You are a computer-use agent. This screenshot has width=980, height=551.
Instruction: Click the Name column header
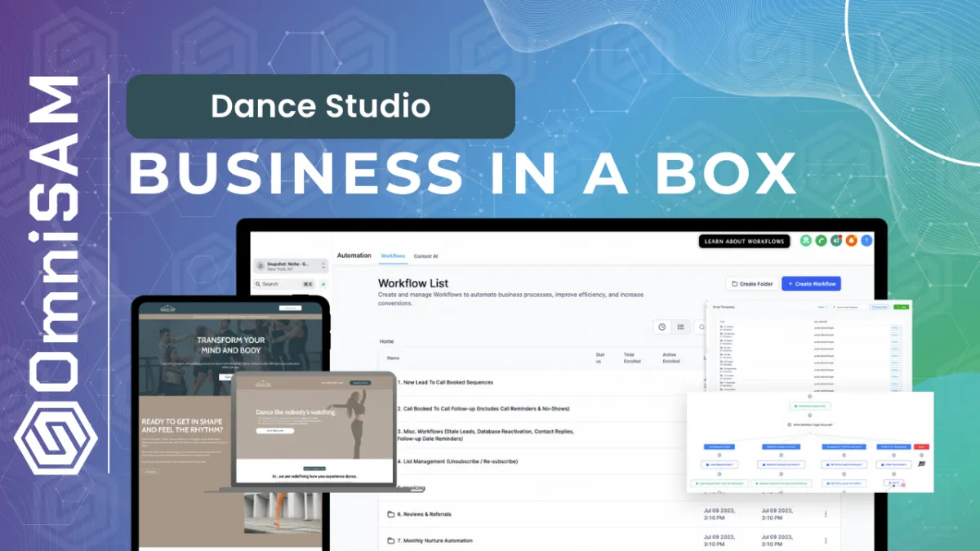(x=393, y=358)
